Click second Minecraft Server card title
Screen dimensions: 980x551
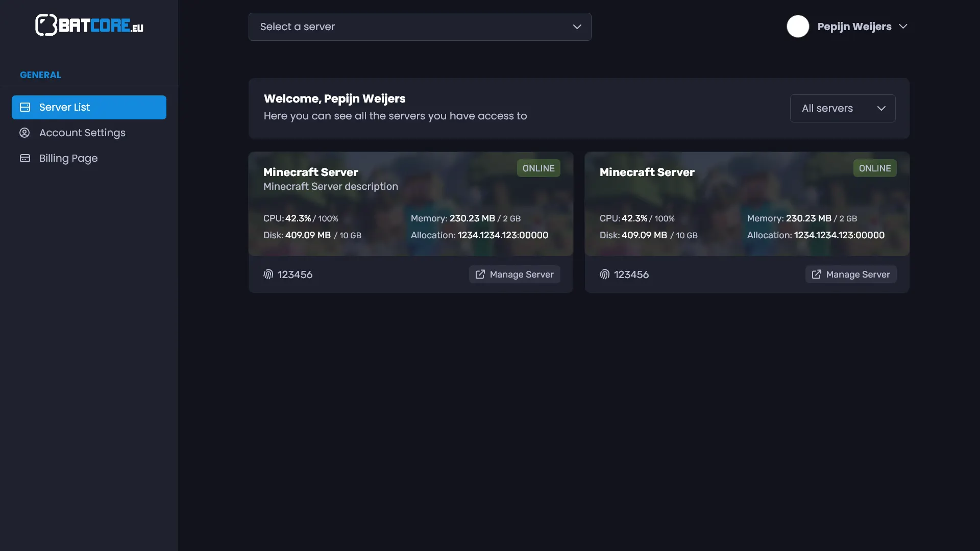[647, 172]
